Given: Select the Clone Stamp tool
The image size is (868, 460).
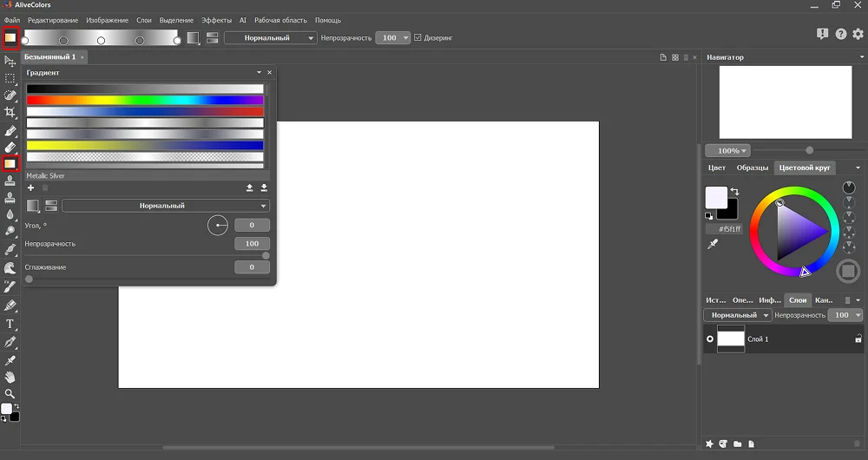Looking at the screenshot, I should (10, 181).
